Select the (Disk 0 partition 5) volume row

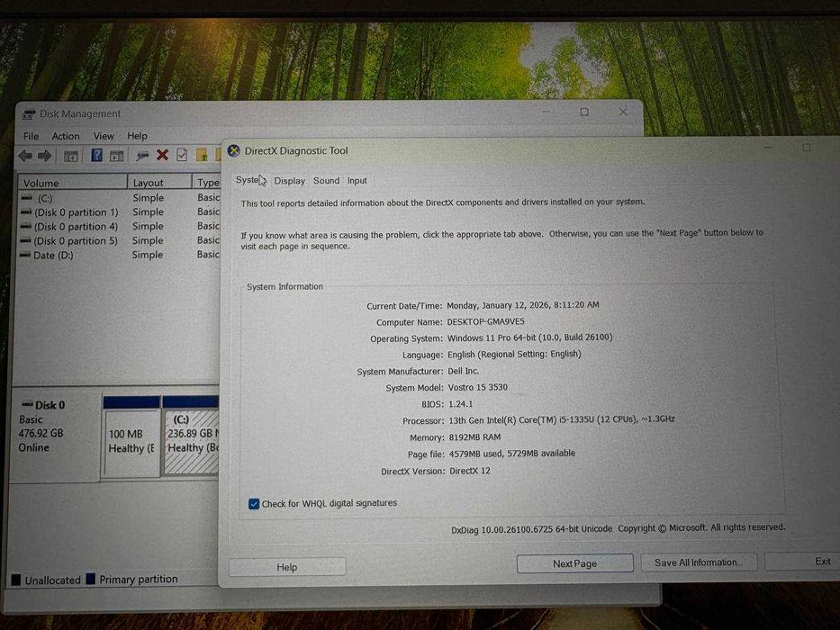[119, 241]
